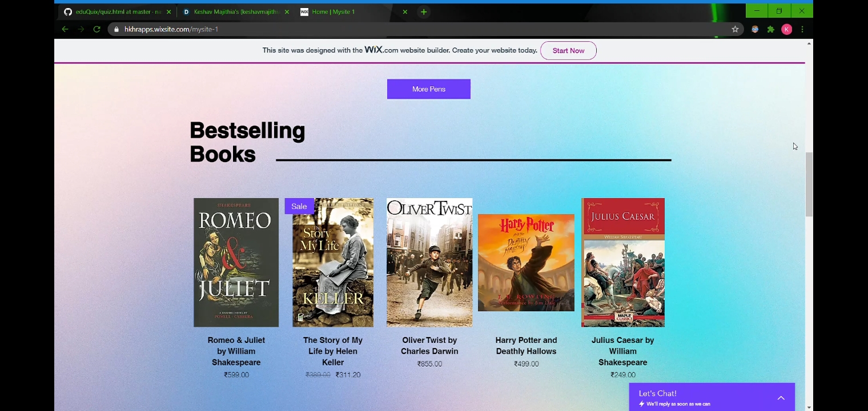This screenshot has width=868, height=411.
Task: Click the ₹249.00 price text
Action: coord(623,375)
